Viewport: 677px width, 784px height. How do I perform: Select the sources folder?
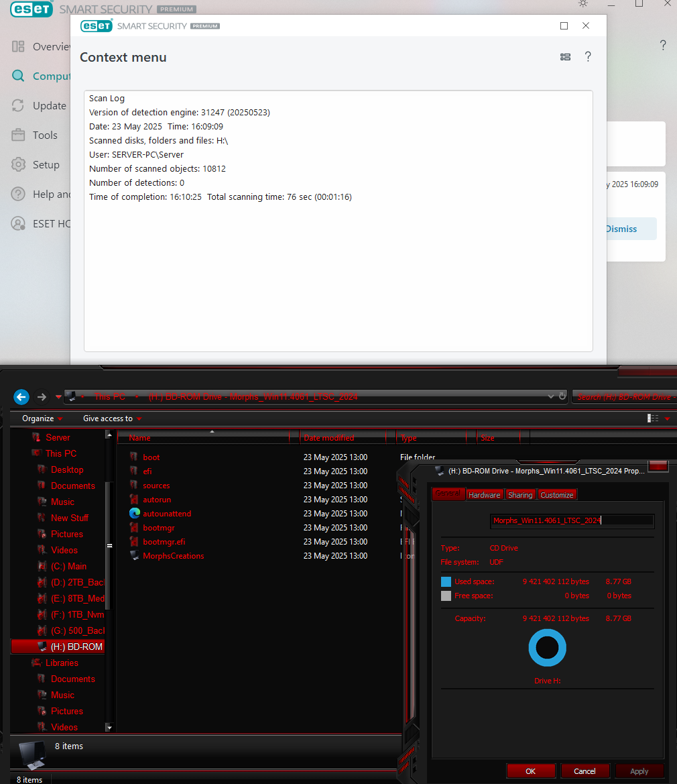coord(156,485)
